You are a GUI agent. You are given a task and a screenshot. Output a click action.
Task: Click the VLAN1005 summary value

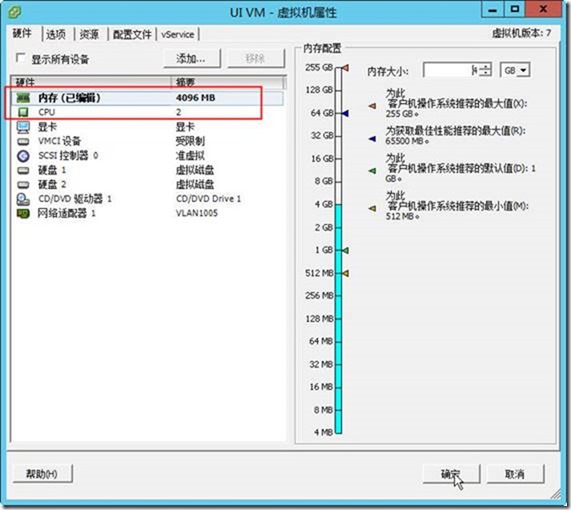(x=197, y=213)
